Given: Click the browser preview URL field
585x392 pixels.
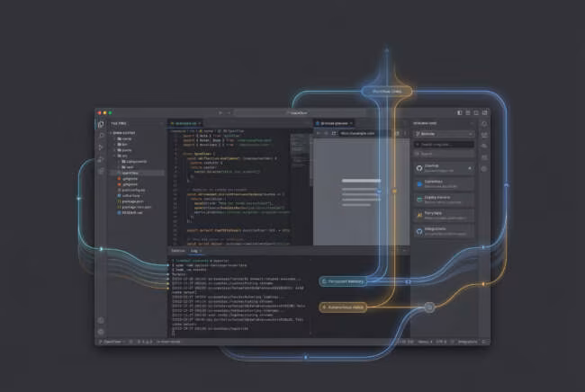Looking at the screenshot, I should click(364, 133).
